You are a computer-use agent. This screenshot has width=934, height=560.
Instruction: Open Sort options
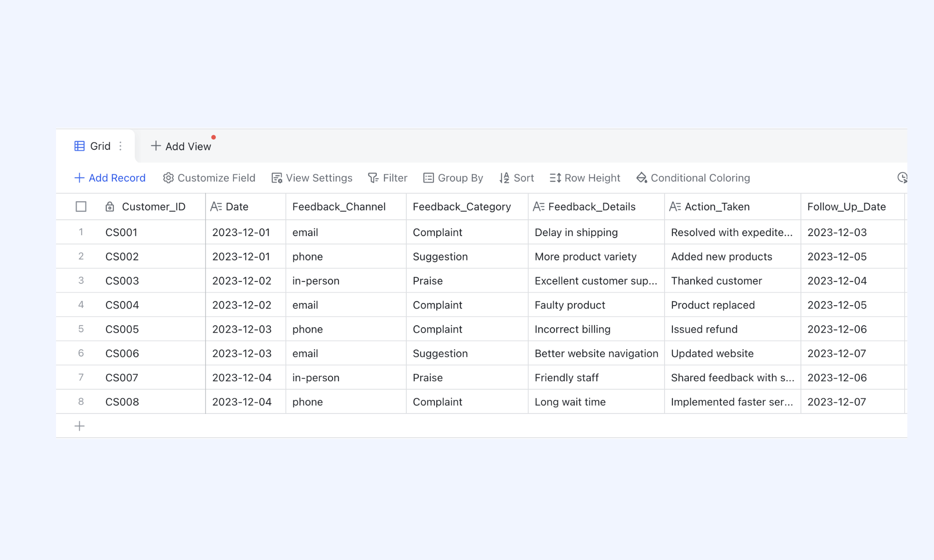click(x=517, y=178)
